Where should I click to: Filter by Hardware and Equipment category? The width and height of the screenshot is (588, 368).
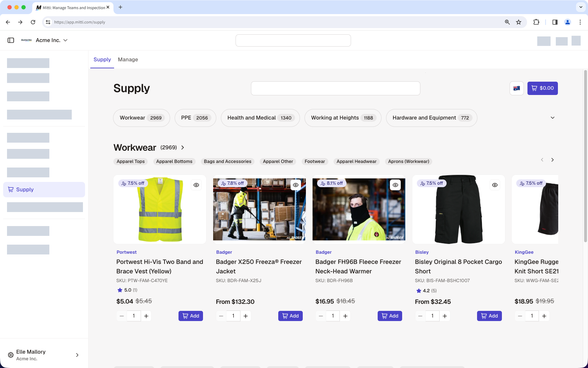click(x=432, y=118)
